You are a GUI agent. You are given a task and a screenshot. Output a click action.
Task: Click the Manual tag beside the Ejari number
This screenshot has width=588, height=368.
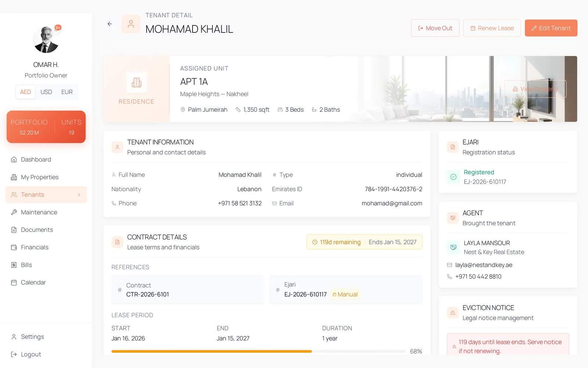click(345, 294)
